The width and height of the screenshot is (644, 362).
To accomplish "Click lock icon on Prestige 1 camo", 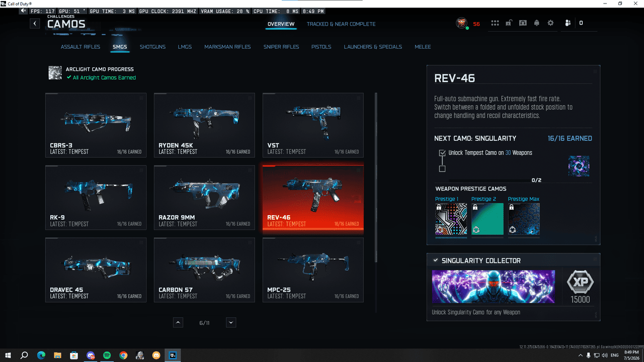I will [x=439, y=207].
